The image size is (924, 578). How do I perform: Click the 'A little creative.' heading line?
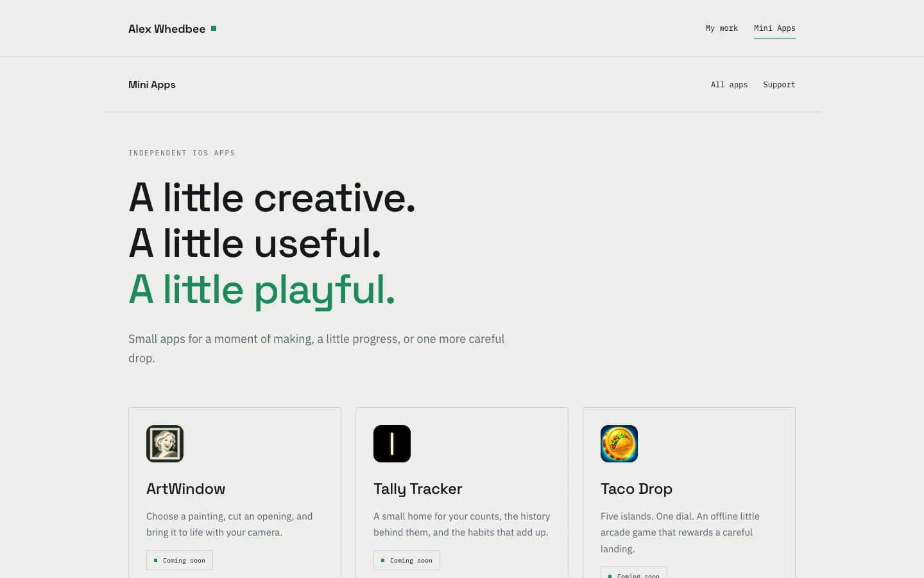coord(272,197)
